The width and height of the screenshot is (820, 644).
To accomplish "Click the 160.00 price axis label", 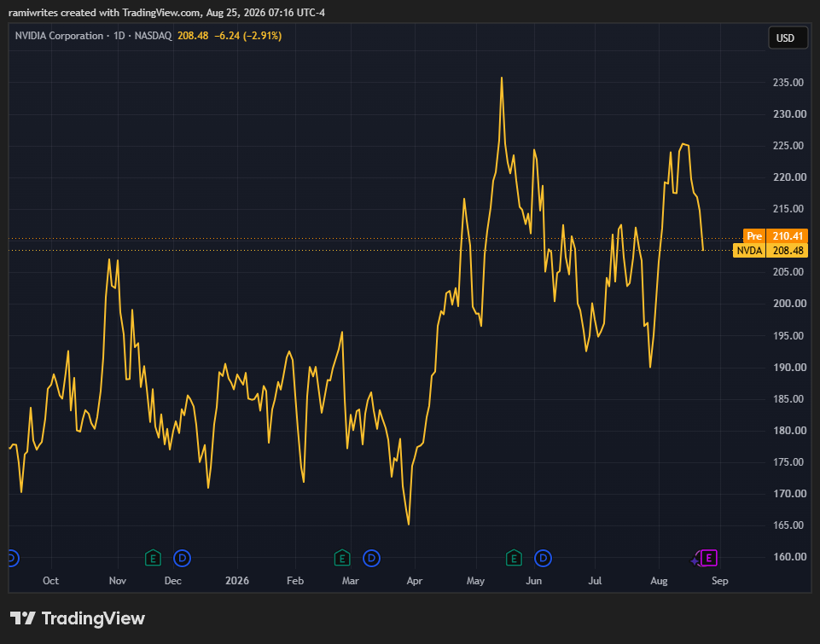I will click(x=789, y=557).
